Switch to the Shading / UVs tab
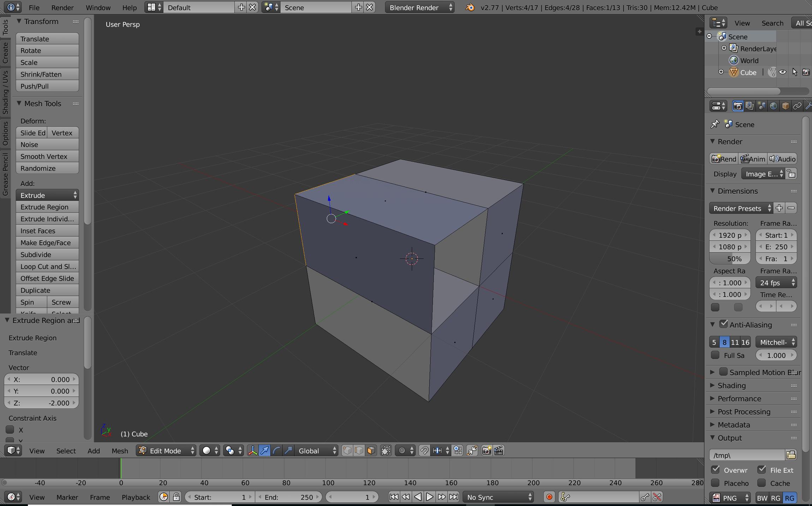The width and height of the screenshot is (812, 506). pyautogui.click(x=5, y=93)
